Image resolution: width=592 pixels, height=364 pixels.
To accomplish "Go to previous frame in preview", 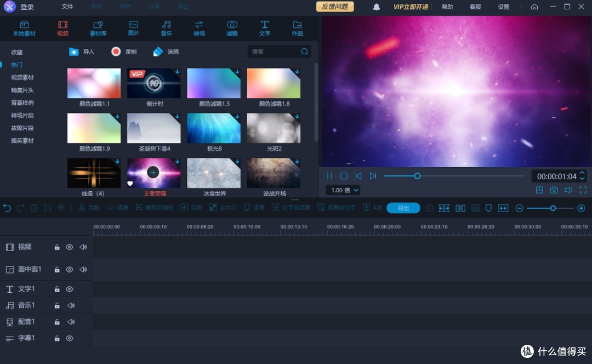I will (x=358, y=176).
